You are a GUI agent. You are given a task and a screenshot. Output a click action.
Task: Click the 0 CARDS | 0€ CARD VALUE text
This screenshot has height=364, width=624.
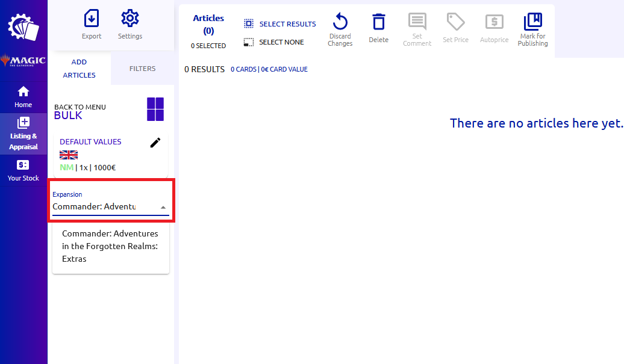pyautogui.click(x=269, y=69)
